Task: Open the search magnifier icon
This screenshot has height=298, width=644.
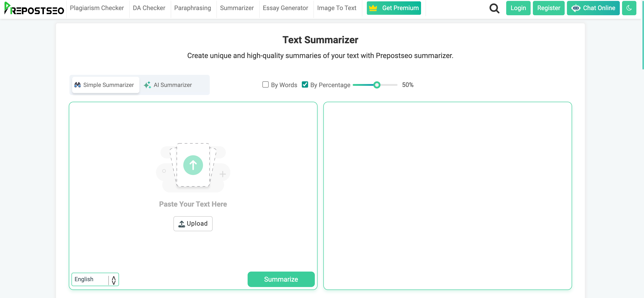Action: pos(494,8)
